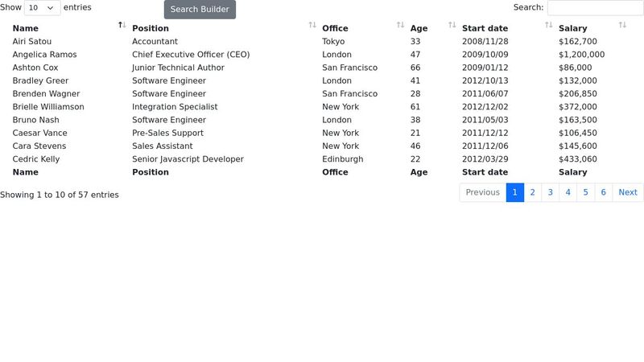644x362 pixels.
Task: Click the Age column sort arrows icon
Action: point(452,26)
